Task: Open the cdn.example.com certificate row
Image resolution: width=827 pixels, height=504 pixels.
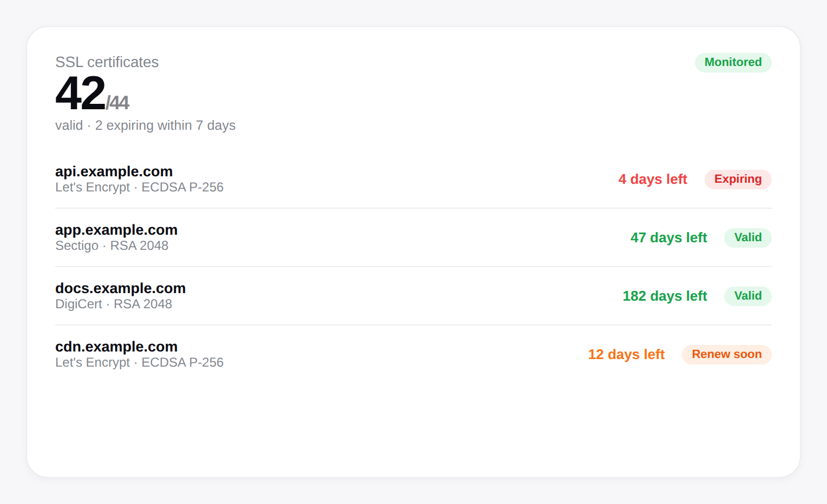Action: 116,347
